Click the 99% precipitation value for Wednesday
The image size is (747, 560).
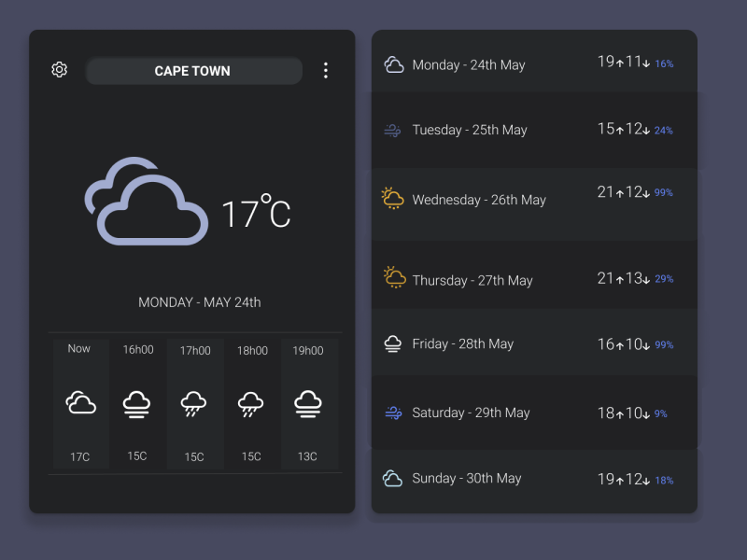pos(665,193)
